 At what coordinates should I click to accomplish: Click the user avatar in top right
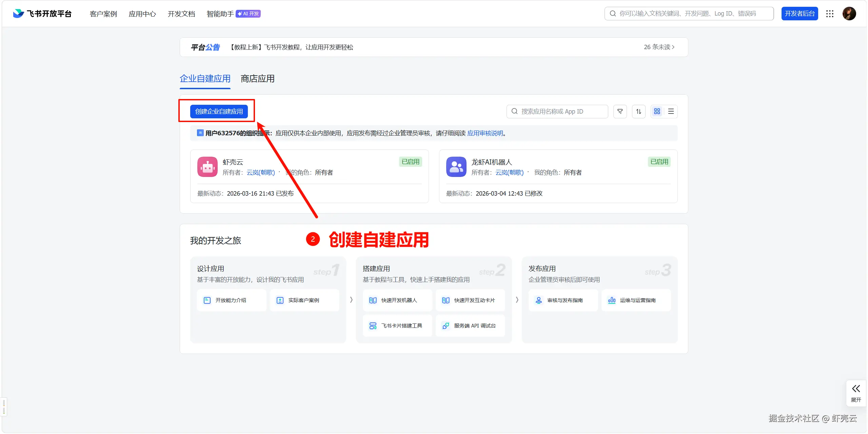[x=849, y=13]
